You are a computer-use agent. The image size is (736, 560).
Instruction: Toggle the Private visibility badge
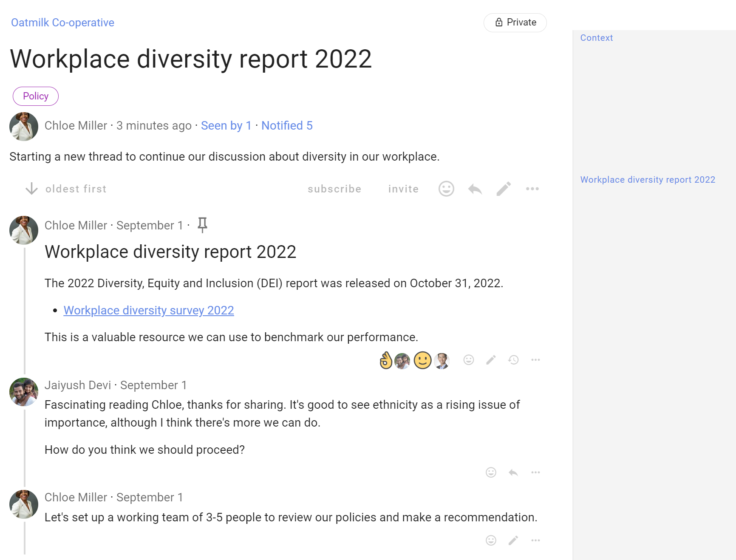click(515, 23)
